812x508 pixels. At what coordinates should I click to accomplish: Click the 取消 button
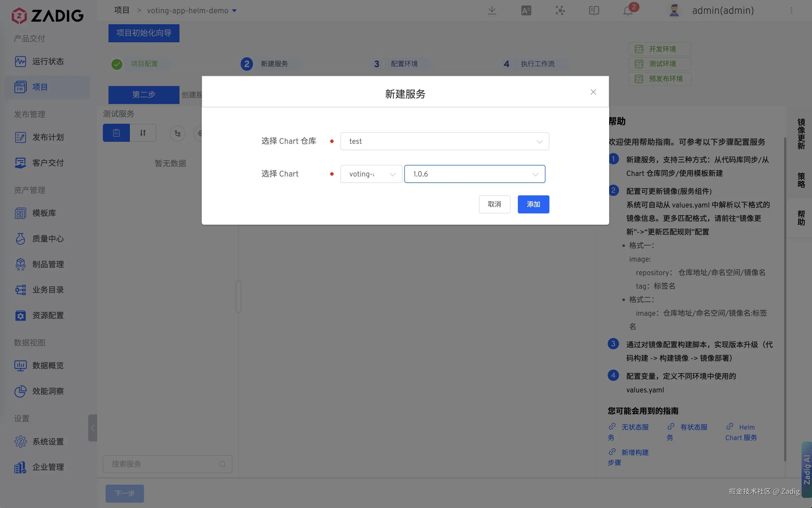coord(494,204)
